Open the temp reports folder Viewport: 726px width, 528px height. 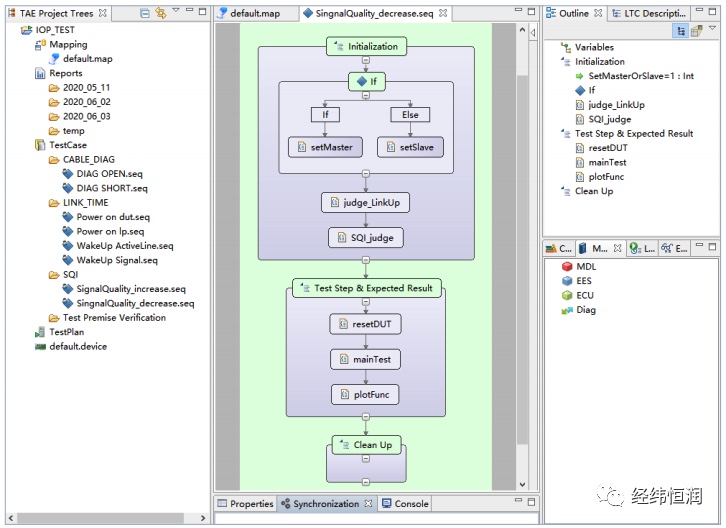pos(67,131)
